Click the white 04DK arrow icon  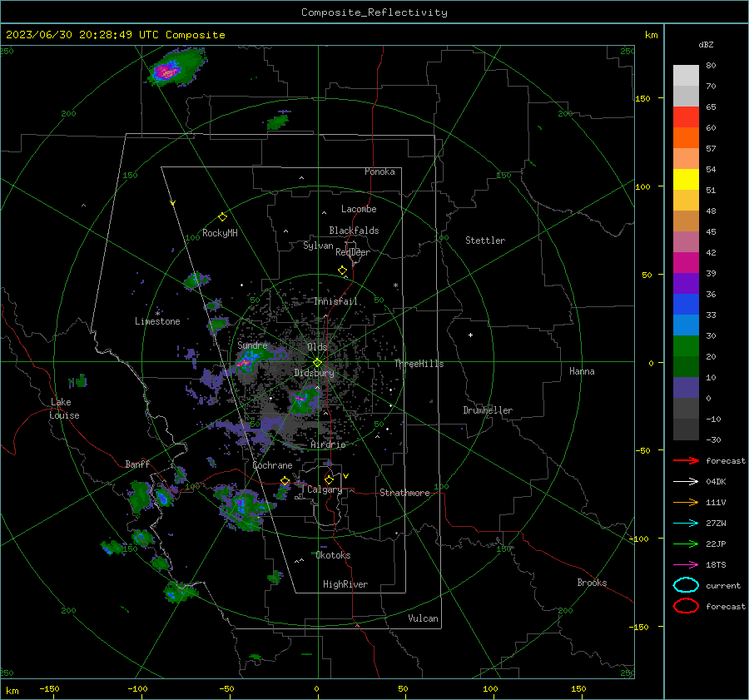(x=686, y=481)
